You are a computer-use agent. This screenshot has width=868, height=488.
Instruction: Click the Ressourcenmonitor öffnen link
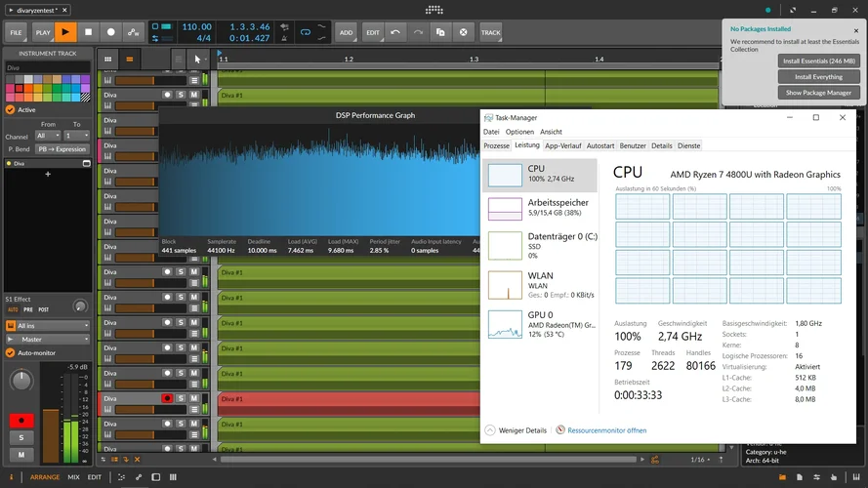pos(606,429)
